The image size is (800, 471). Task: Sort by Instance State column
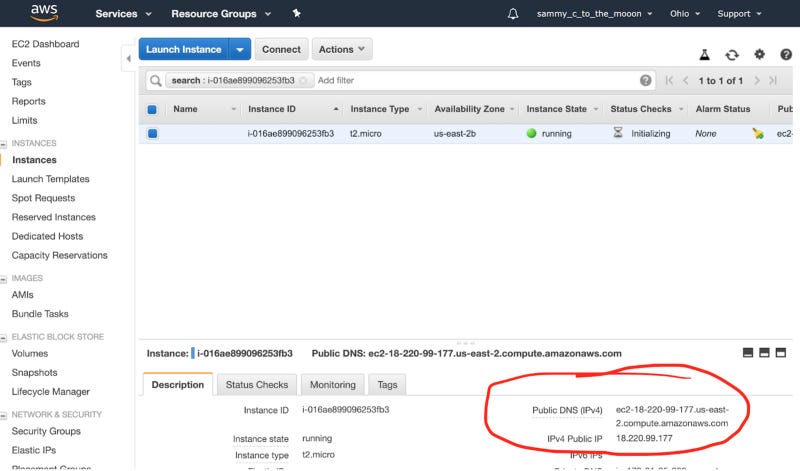(x=562, y=109)
